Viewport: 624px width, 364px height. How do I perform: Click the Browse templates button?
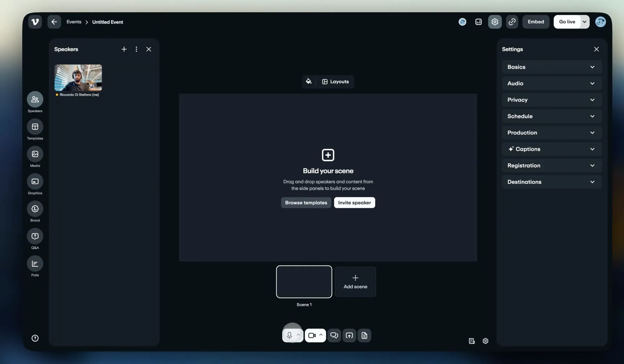click(306, 203)
